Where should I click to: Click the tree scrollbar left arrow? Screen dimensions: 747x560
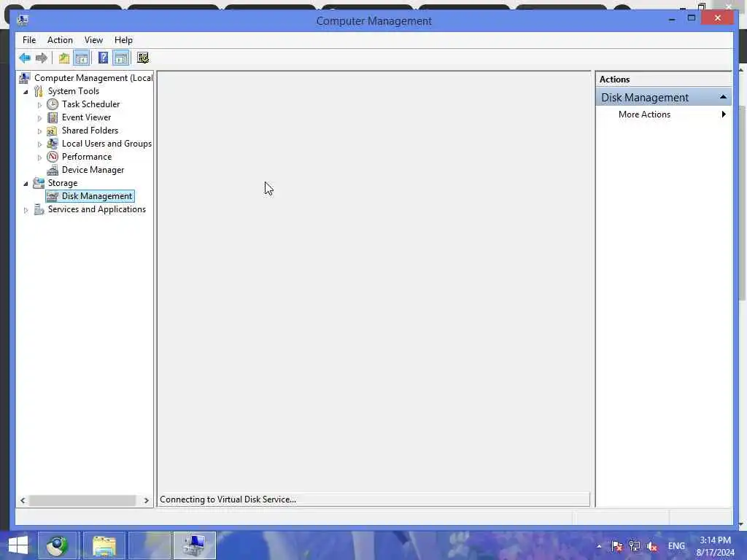[23, 500]
